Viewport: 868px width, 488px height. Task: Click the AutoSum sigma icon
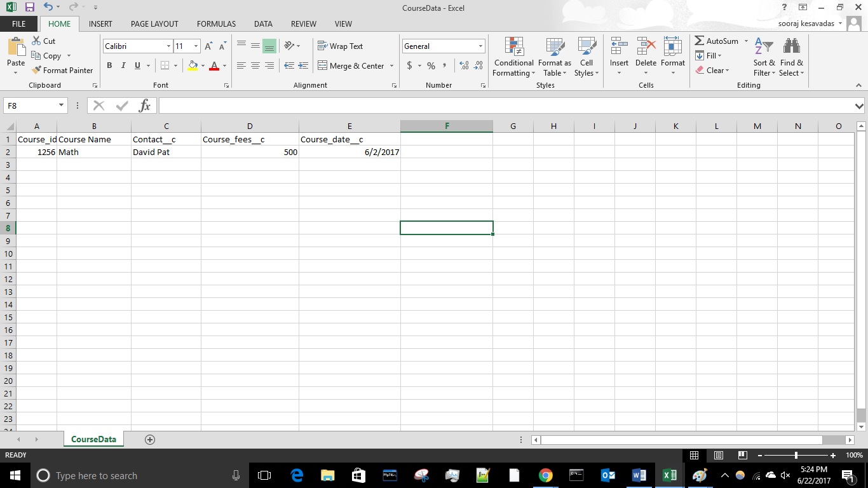(x=699, y=41)
